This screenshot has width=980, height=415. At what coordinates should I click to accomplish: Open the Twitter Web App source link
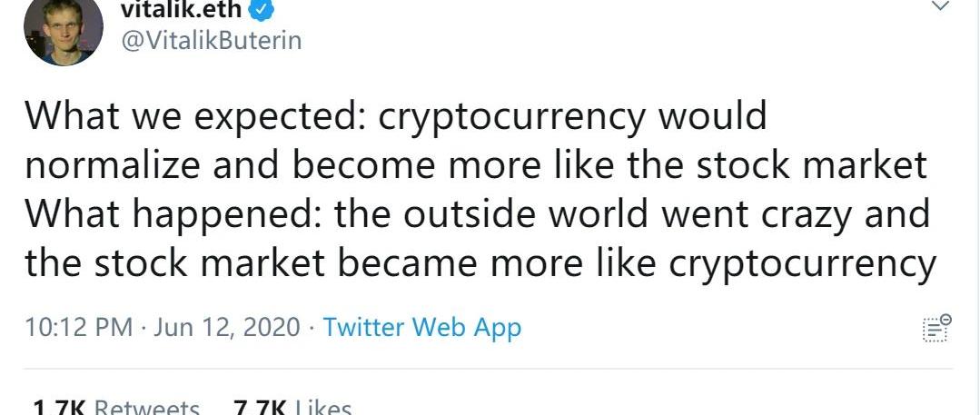[x=421, y=328]
